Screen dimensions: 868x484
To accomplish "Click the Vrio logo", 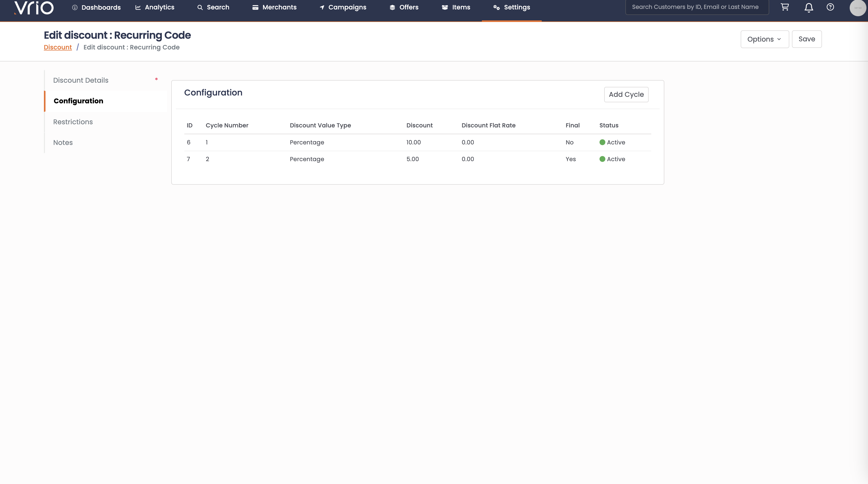I will click(34, 7).
